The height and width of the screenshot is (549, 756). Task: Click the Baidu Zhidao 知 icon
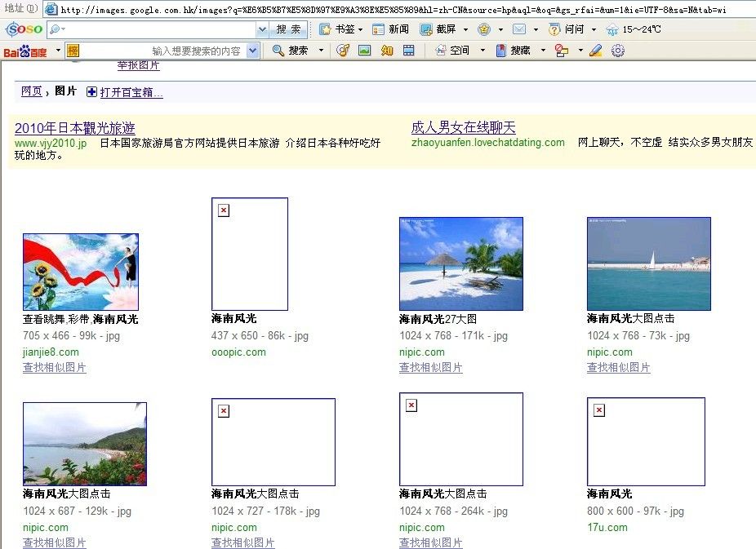click(x=387, y=51)
